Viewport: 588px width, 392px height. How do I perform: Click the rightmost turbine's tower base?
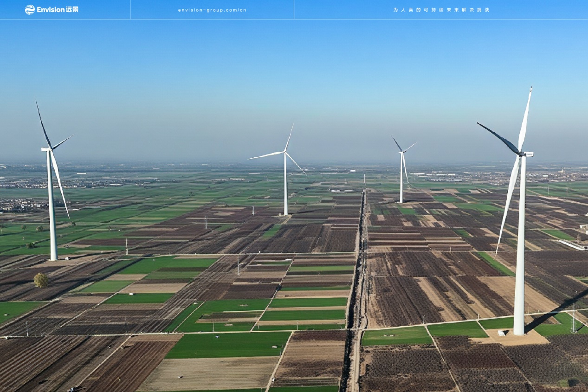[x=518, y=325]
